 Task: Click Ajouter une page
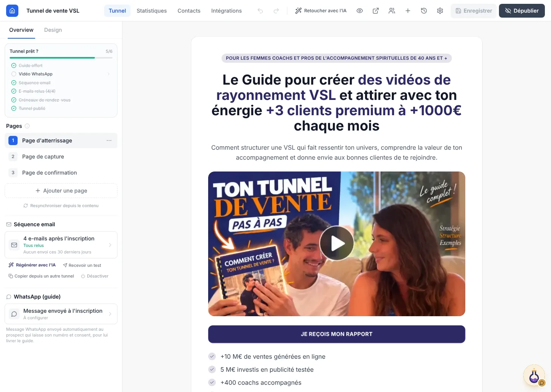pyautogui.click(x=61, y=191)
